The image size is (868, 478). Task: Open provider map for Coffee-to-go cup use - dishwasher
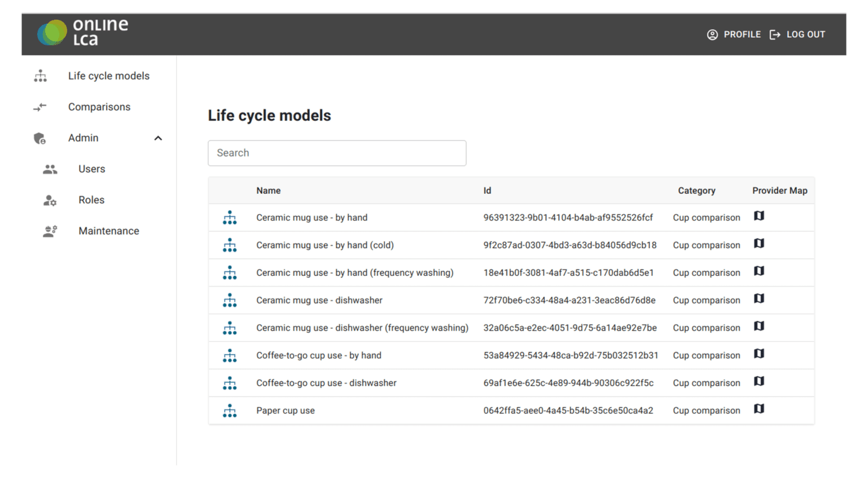pos(759,381)
